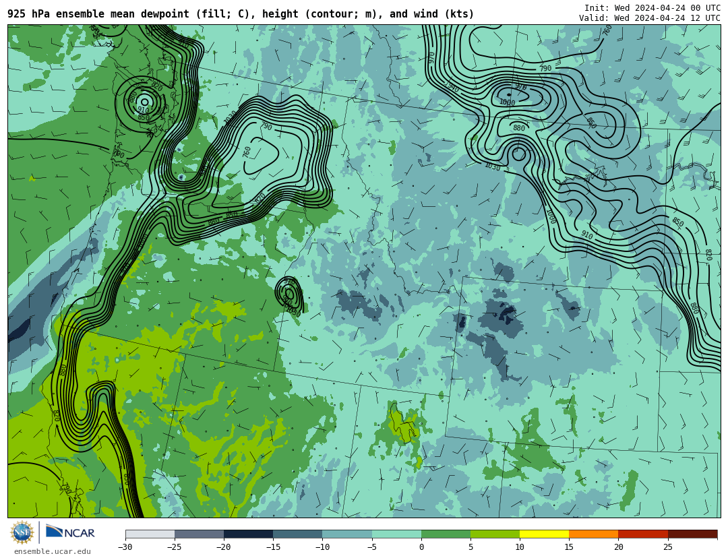
Task: Open the ensemble.ucar.edu link text
Action: tap(53, 552)
